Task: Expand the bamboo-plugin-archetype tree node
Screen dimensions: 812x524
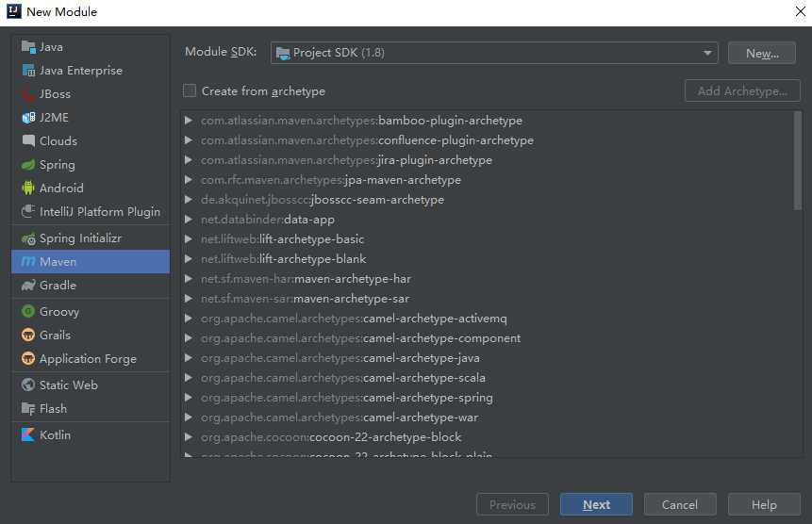Action: pos(189,121)
